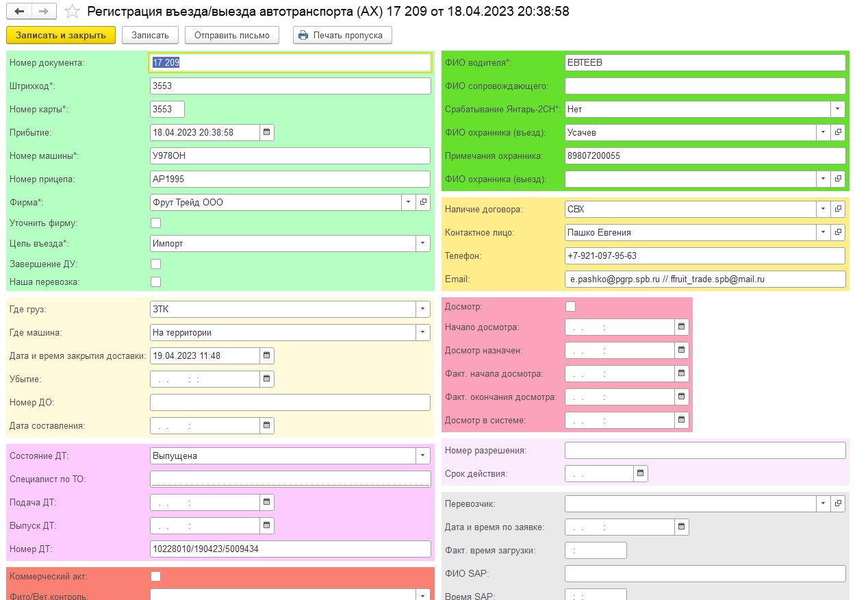Open calendar for Убытие date field
This screenshot has width=868, height=600.
pos(267,379)
